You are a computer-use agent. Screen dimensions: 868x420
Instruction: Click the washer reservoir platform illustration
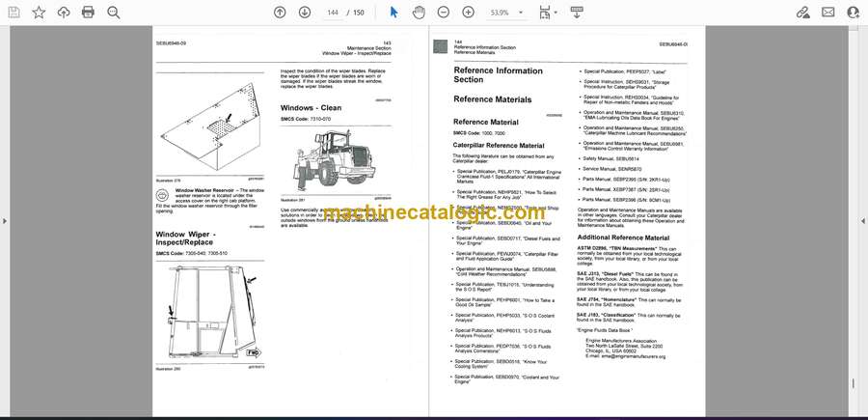[x=211, y=127]
